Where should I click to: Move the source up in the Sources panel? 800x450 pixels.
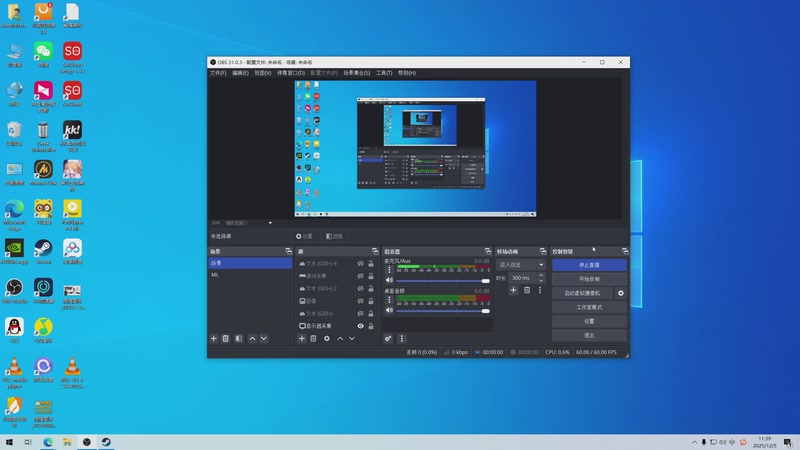pyautogui.click(x=340, y=338)
